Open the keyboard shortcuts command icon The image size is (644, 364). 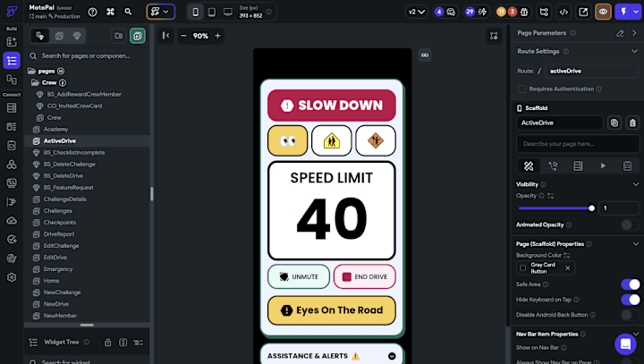click(111, 12)
